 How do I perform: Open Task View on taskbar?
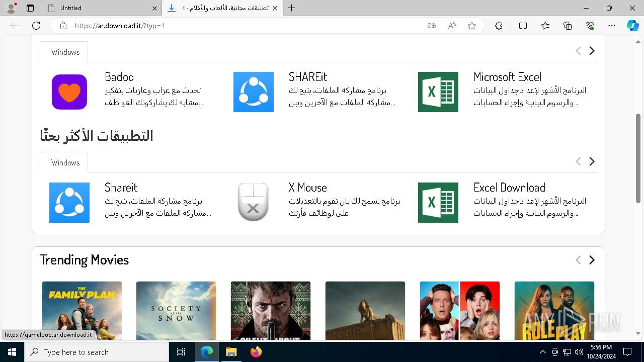(x=181, y=352)
